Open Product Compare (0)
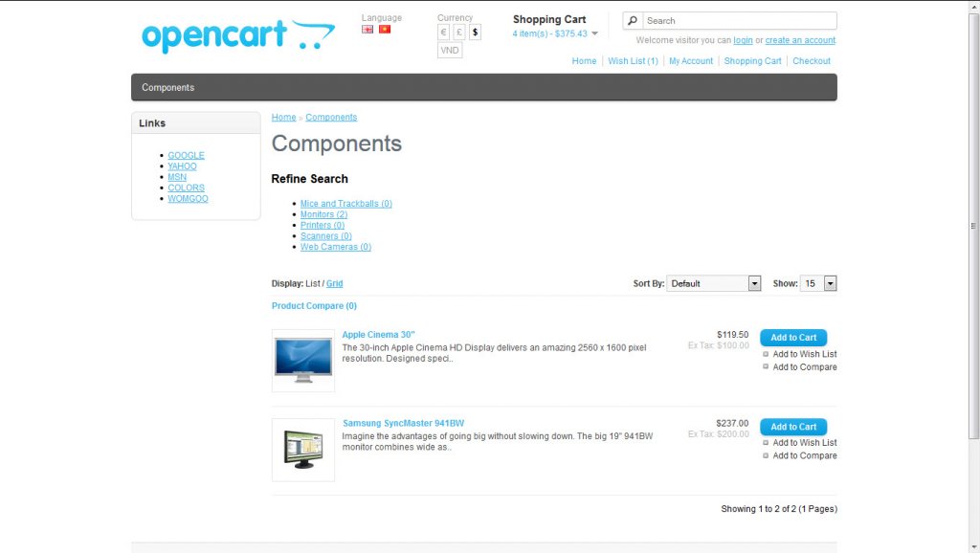 [x=314, y=306]
